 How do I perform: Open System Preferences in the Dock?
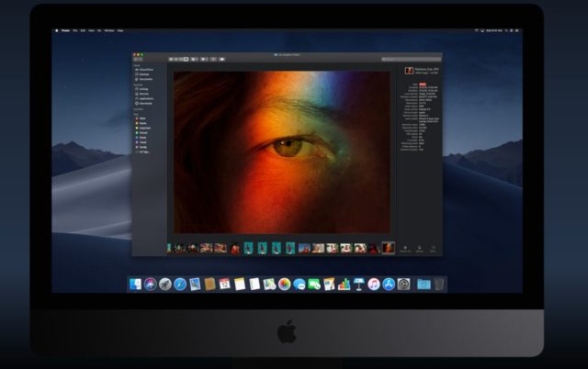point(403,285)
